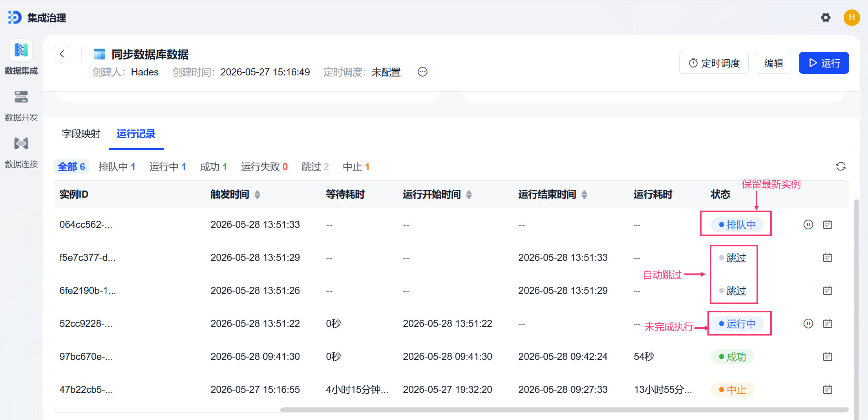Click the 运行耗时 column header
The height and width of the screenshot is (420, 868).
(653, 194)
